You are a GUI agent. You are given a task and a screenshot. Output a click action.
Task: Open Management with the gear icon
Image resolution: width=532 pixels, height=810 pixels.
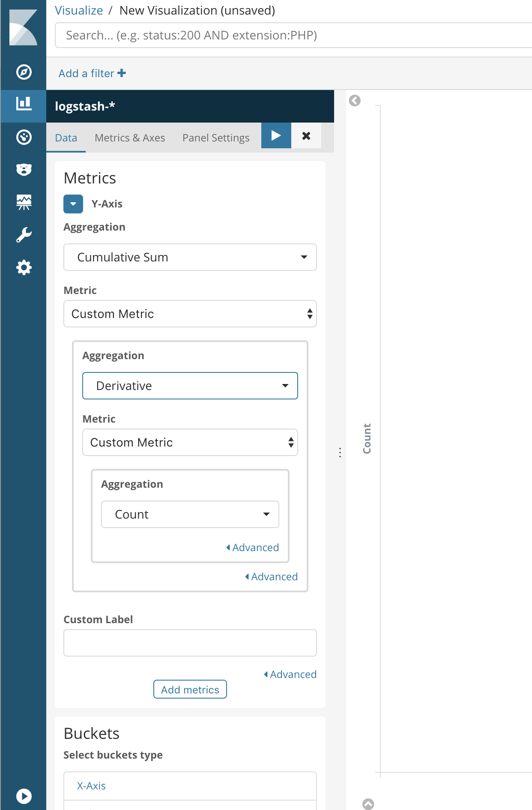pyautogui.click(x=24, y=267)
